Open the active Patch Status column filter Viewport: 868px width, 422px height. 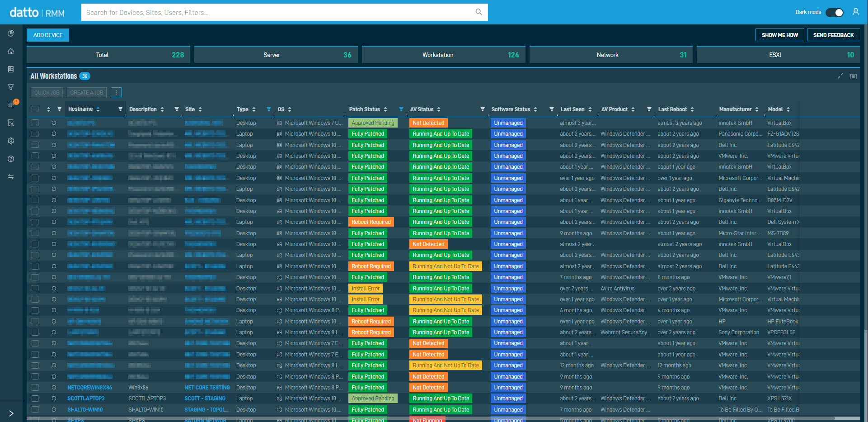pos(401,109)
